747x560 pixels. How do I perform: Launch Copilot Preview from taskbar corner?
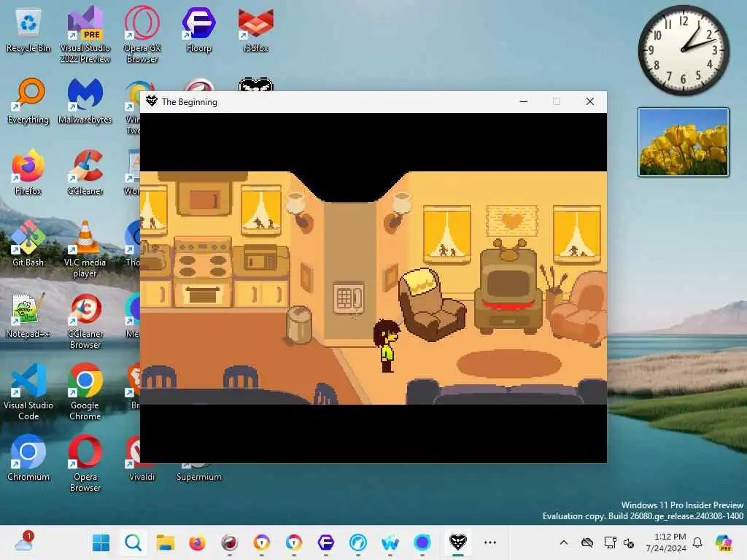click(x=724, y=542)
